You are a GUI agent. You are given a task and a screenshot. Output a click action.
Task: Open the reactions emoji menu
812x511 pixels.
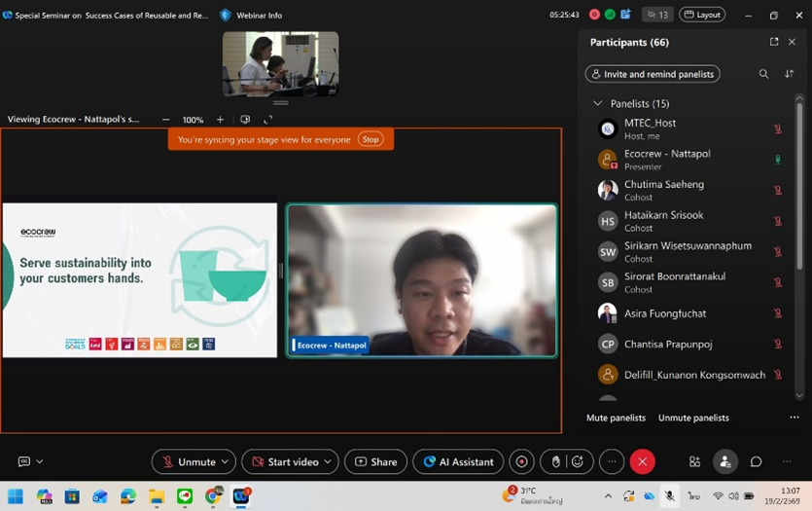pos(578,461)
